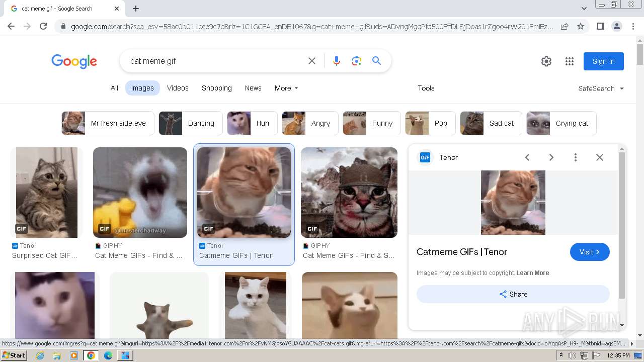Open the tab search dropdown arrow
This screenshot has height=362, width=644.
[584, 9]
